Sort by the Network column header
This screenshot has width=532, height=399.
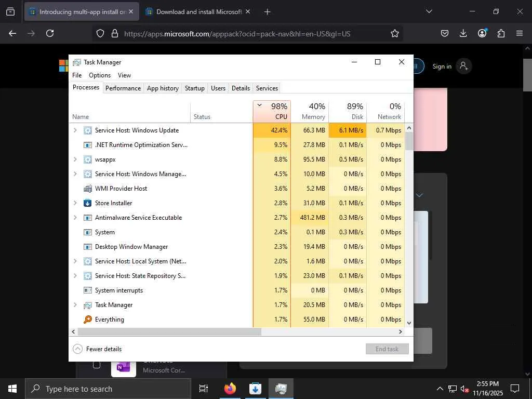(x=386, y=111)
